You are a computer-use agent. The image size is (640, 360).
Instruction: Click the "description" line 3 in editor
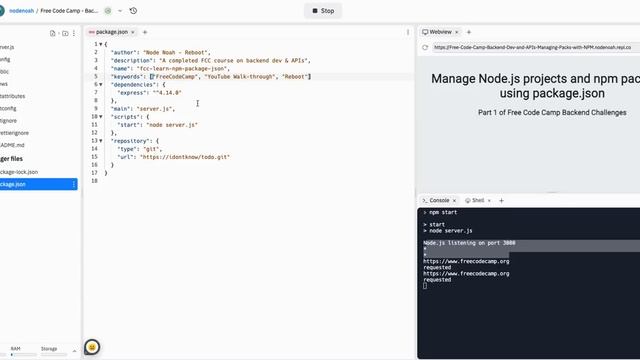tap(211, 60)
